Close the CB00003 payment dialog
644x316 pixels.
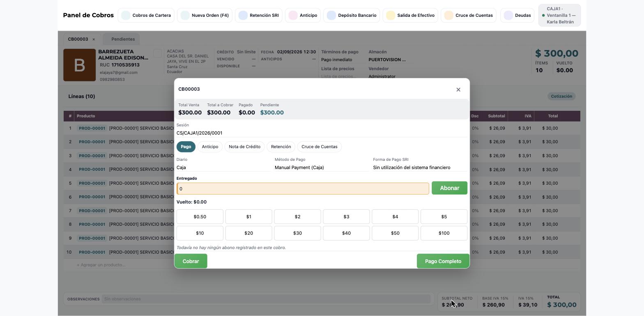point(458,89)
